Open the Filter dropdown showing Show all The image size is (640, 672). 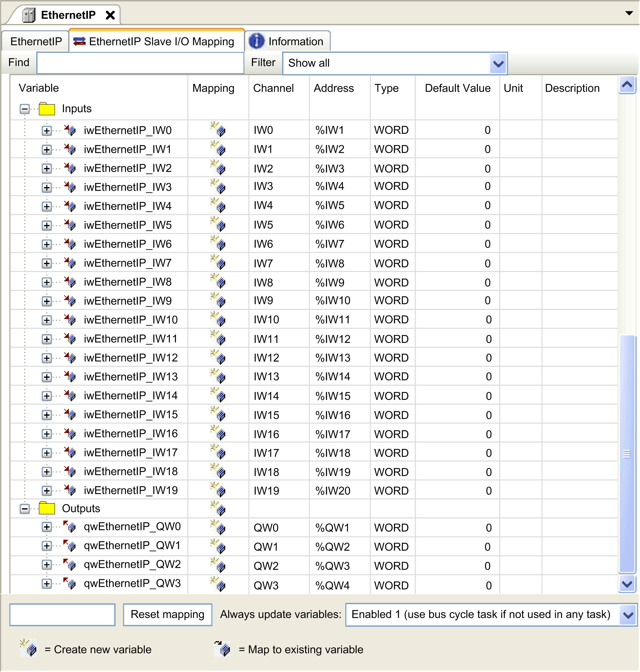point(497,63)
